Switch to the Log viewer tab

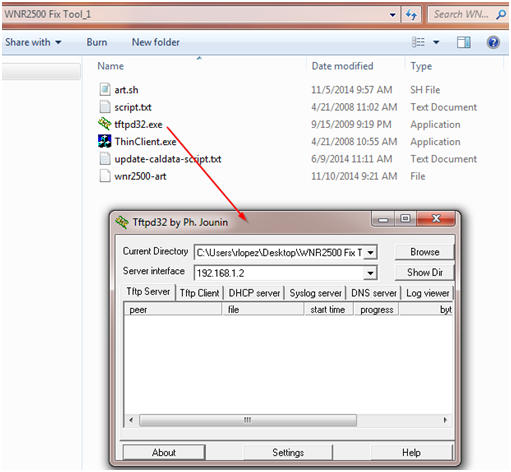[x=427, y=293]
